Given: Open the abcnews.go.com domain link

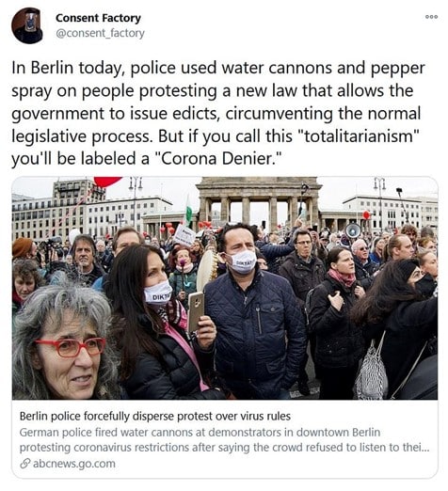Looking at the screenshot, I should 74,464.
